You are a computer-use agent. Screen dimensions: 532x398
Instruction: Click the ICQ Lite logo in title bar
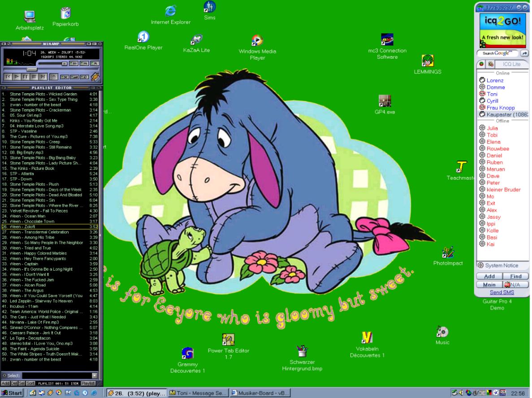(x=480, y=8)
